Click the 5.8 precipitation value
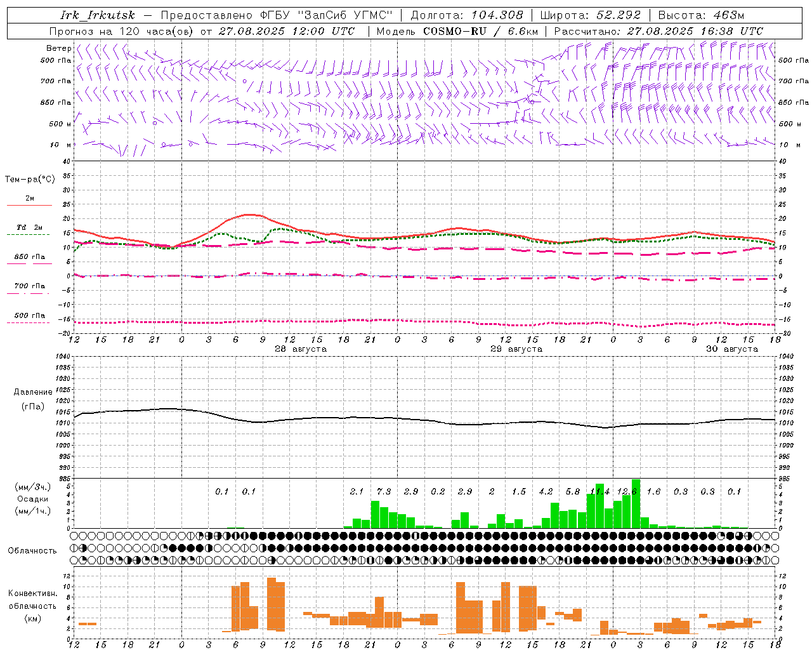The image size is (812, 650). [573, 492]
